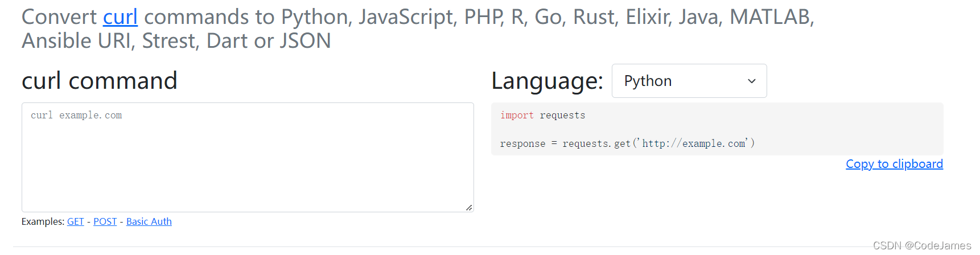Click the 'Examples:' label below the text area
The image size is (980, 255).
(43, 221)
